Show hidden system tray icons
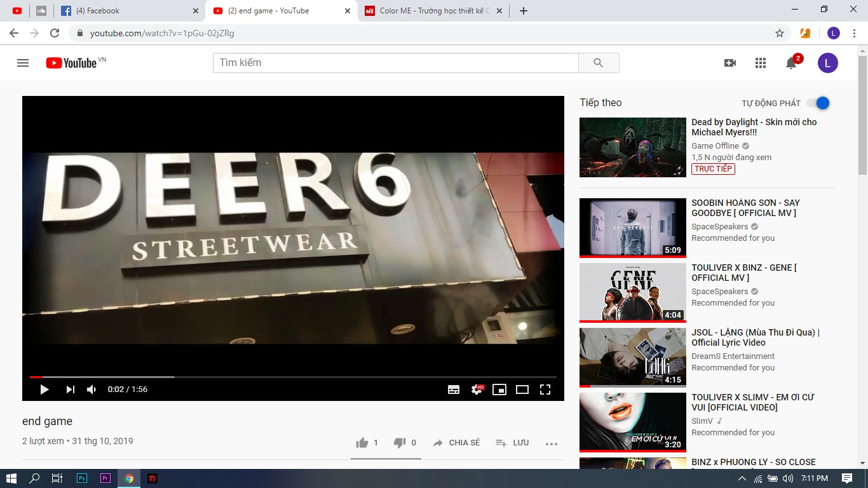This screenshot has width=868, height=488. 742,478
